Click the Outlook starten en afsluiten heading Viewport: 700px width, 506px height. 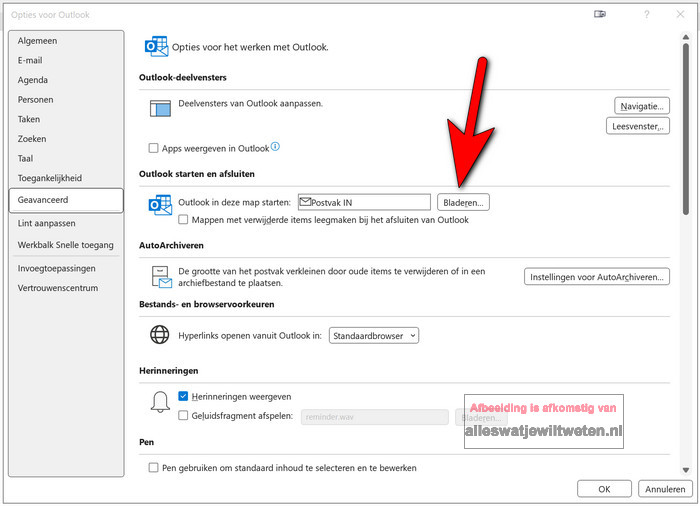coord(196,174)
